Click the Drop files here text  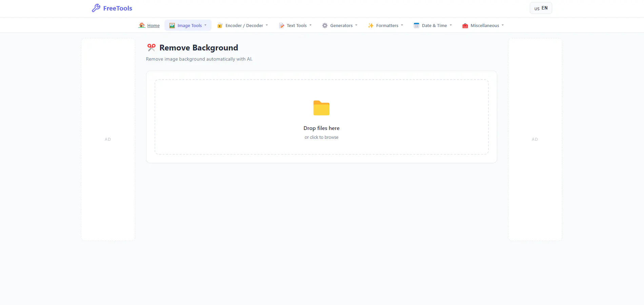click(x=321, y=128)
